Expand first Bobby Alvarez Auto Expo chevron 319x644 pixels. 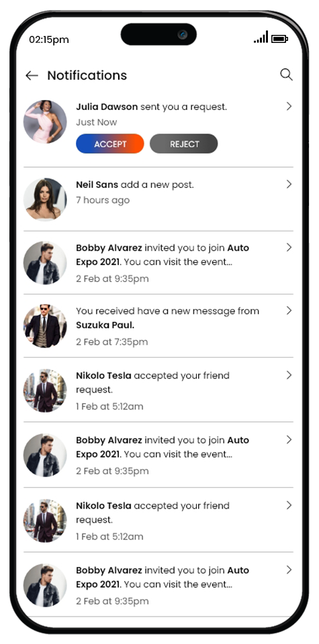[289, 248]
